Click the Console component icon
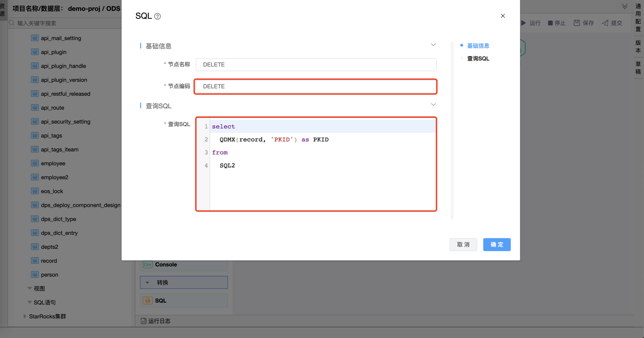The image size is (644, 338). click(x=148, y=264)
